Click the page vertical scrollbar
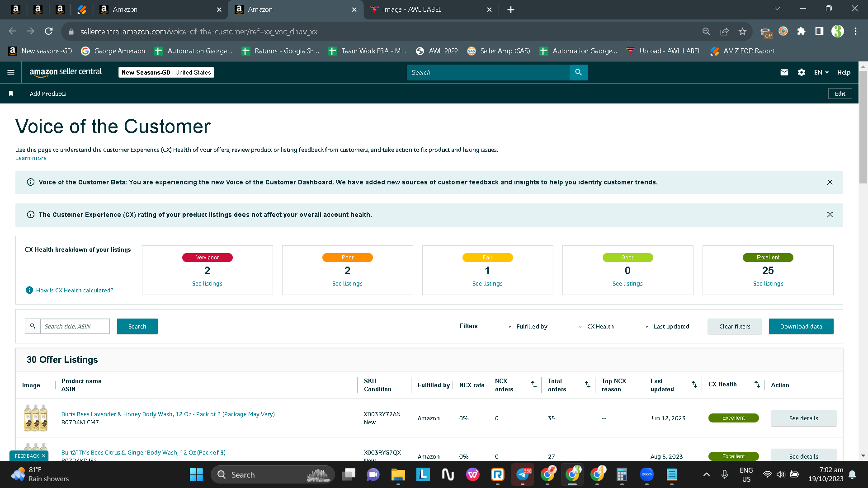This screenshot has height=488, width=868. pos(863,127)
